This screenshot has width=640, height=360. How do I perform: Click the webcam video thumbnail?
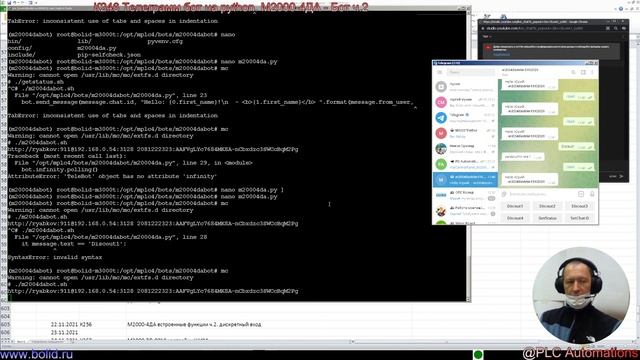[581, 295]
